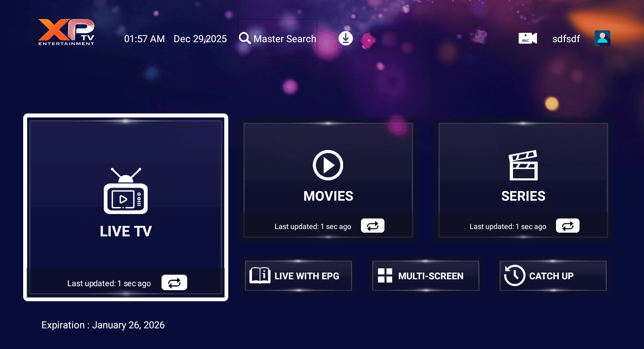The height and width of the screenshot is (349, 644).
Task: Click Movies Last updated text
Action: click(313, 227)
